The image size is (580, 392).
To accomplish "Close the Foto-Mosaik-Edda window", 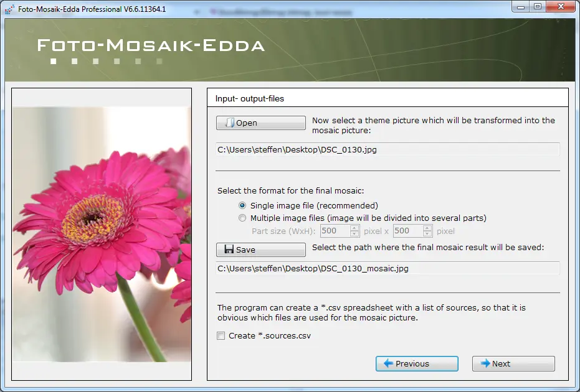I will coord(561,7).
